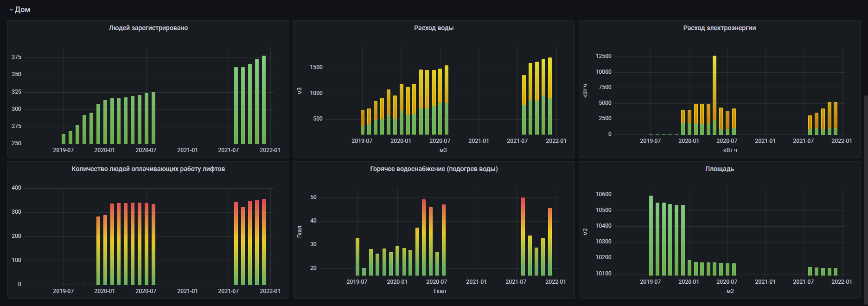Open the Расход электроэнергии panel title menu
The image size is (868, 306).
pos(719,28)
